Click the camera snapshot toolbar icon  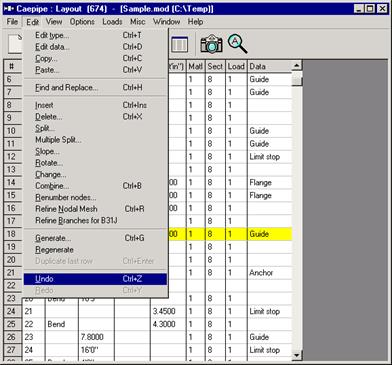pos(211,44)
